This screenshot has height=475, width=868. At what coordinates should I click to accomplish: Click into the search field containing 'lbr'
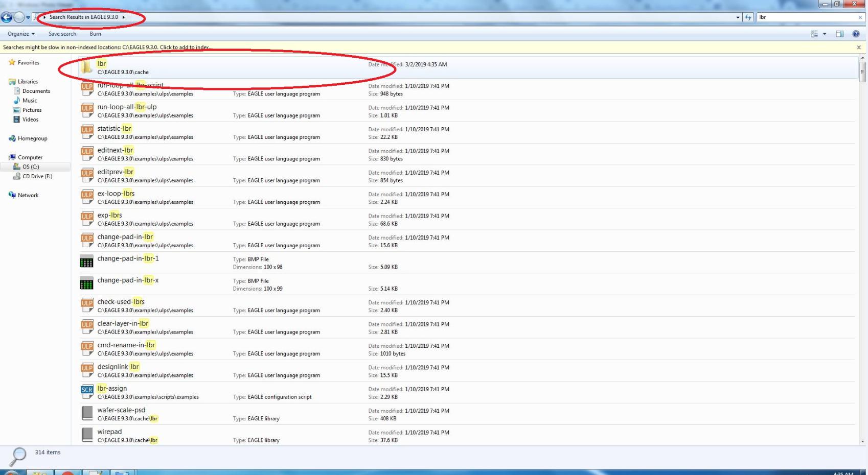click(806, 17)
